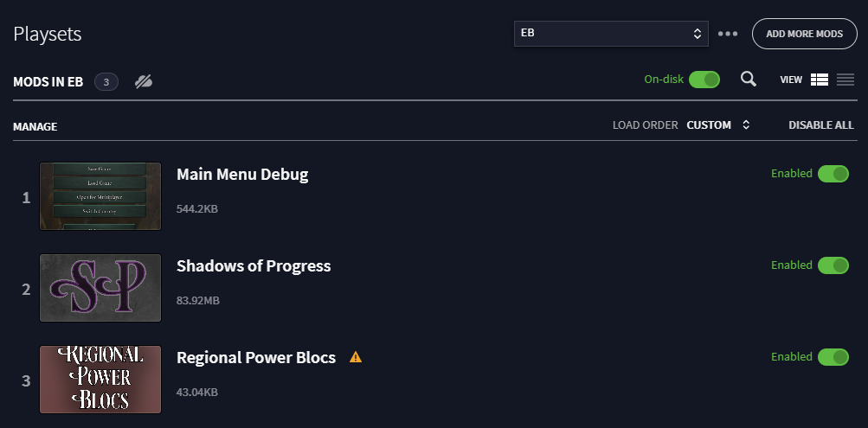Click the Shadows of Progress mod title
Screen dimensions: 868x428
[x=254, y=266]
